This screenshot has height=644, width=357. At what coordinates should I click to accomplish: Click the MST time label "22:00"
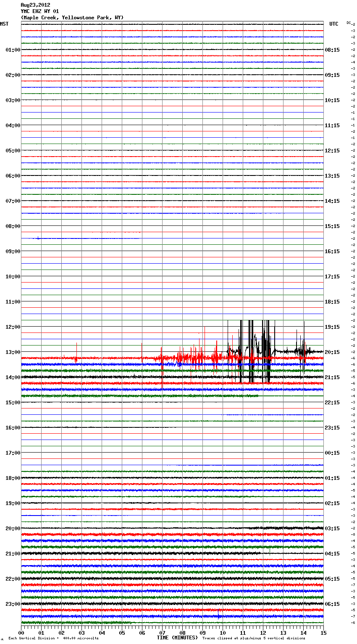tap(13, 579)
